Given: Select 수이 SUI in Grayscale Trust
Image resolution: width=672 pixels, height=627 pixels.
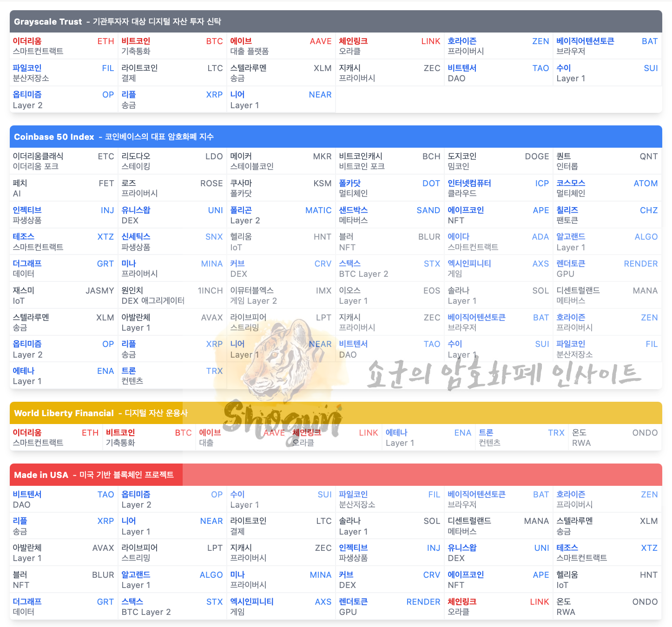Looking at the screenshot, I should [607, 73].
